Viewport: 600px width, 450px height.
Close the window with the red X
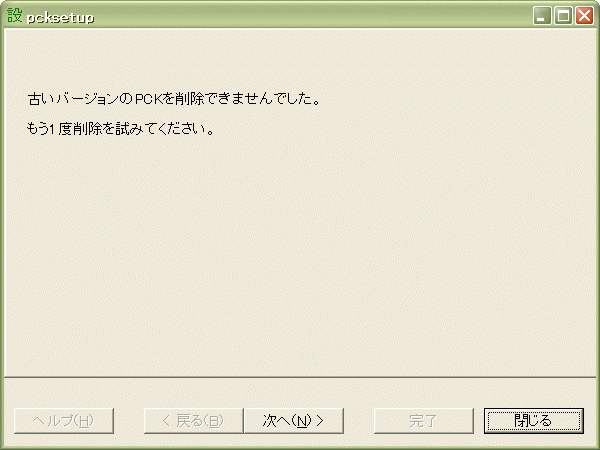tap(584, 16)
